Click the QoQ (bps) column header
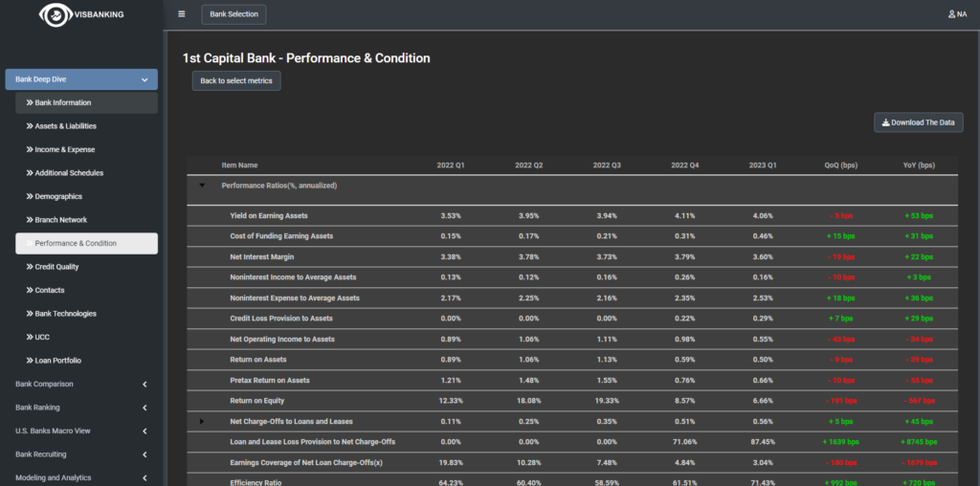 point(841,166)
